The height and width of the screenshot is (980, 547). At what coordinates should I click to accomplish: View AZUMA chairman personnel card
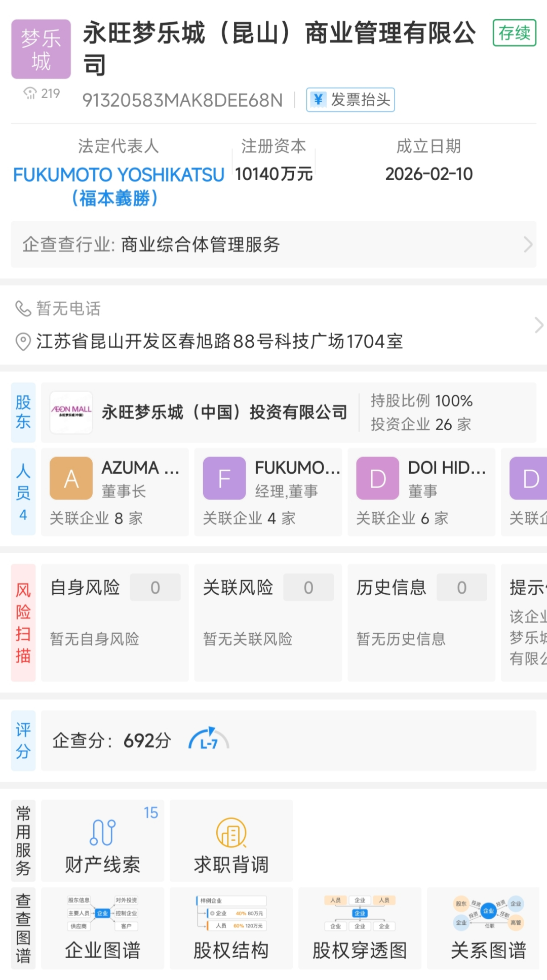click(115, 492)
